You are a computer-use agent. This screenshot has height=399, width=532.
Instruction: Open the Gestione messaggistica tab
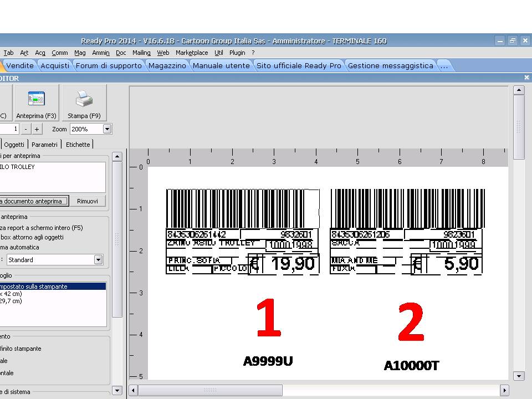coord(391,66)
